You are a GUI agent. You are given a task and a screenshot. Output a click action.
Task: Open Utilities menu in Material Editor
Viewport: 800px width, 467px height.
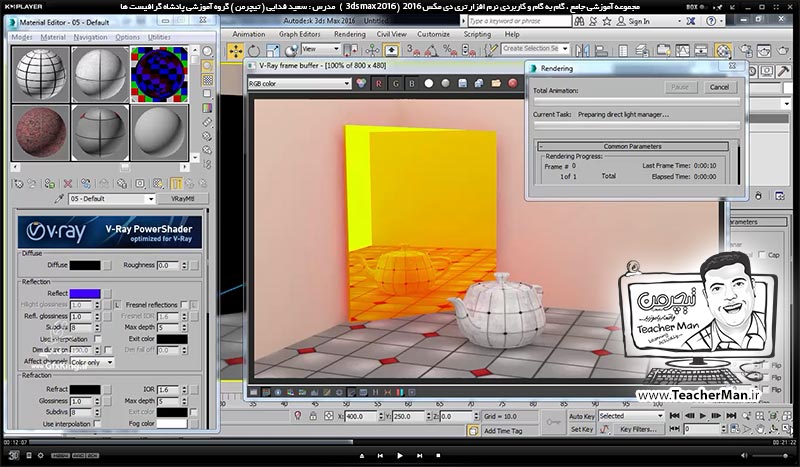coord(159,37)
